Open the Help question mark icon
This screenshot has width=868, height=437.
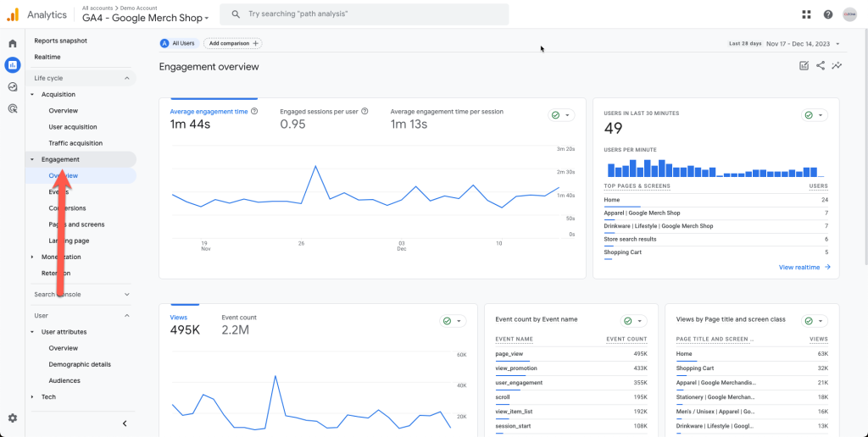coord(827,14)
